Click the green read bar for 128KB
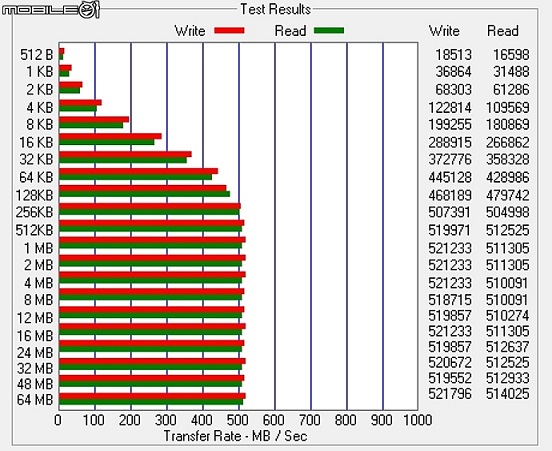Screen dimensions: 552x451 pos(144,194)
